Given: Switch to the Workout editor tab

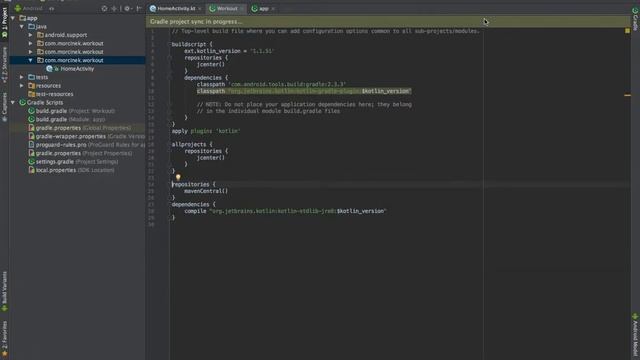Looking at the screenshot, I should [227, 9].
